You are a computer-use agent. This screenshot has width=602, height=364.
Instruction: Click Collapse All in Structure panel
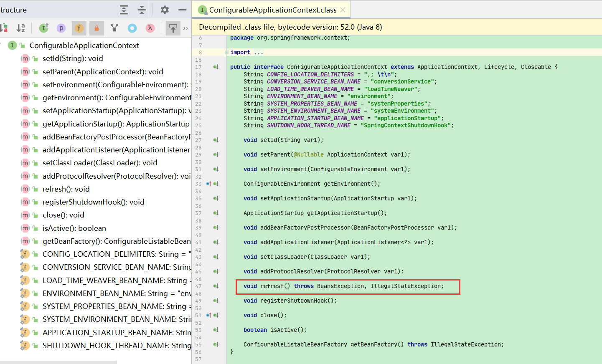142,10
